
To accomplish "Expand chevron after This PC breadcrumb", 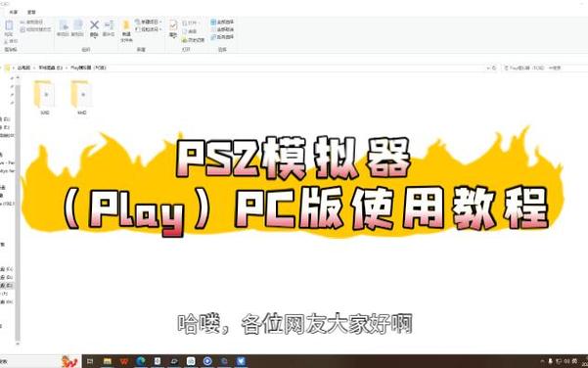I will [34, 68].
